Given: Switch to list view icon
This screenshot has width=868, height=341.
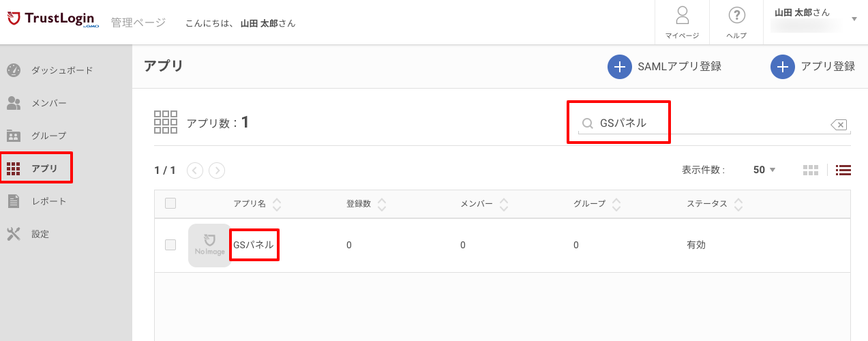Looking at the screenshot, I should 843,170.
